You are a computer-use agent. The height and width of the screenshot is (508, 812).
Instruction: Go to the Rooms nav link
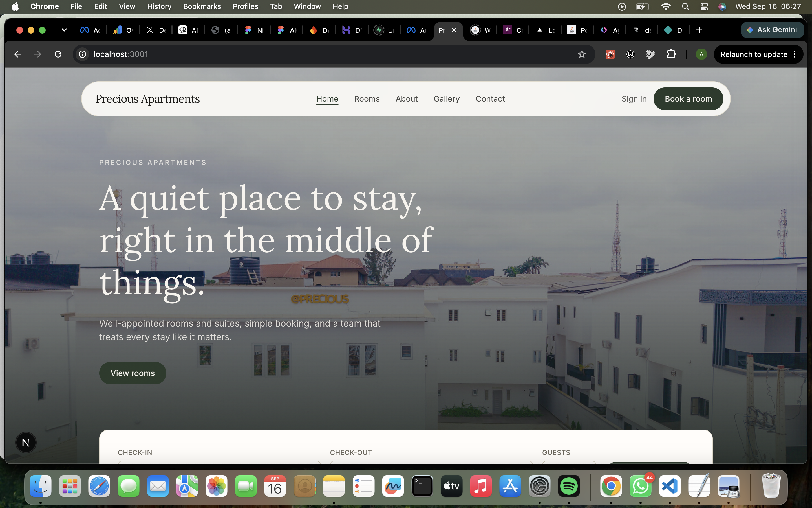pos(367,99)
